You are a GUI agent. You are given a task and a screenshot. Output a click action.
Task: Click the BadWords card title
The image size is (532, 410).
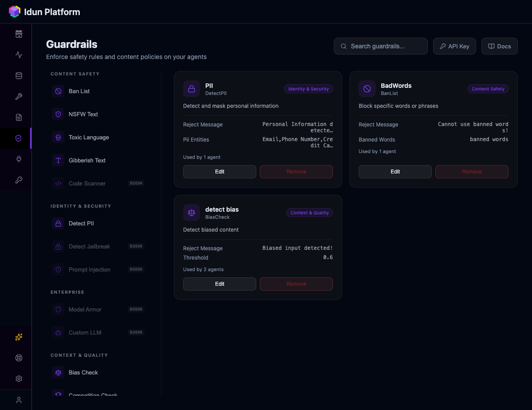(x=396, y=86)
